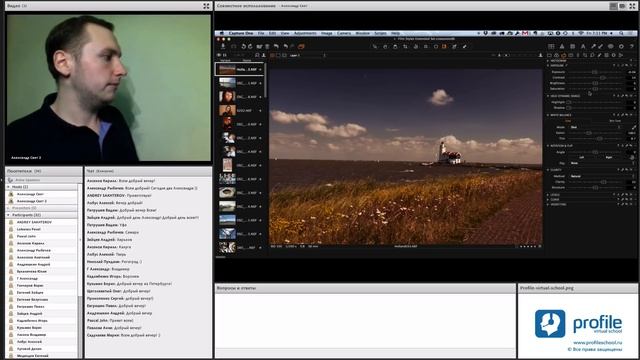Expand the Presenters group in attendees list
This screenshot has height=360, width=640.
pos(9,208)
